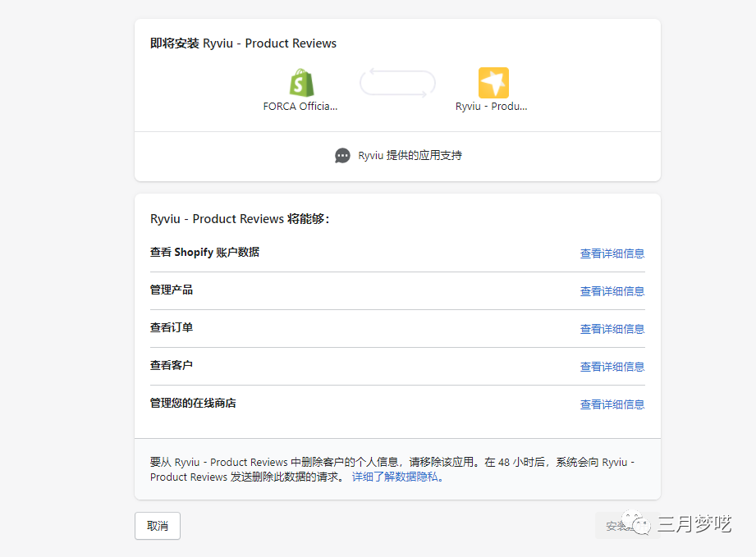Viewport: 756px width, 557px height.
Task: Open 查看详细信息 next to 查看订单
Action: [612, 329]
